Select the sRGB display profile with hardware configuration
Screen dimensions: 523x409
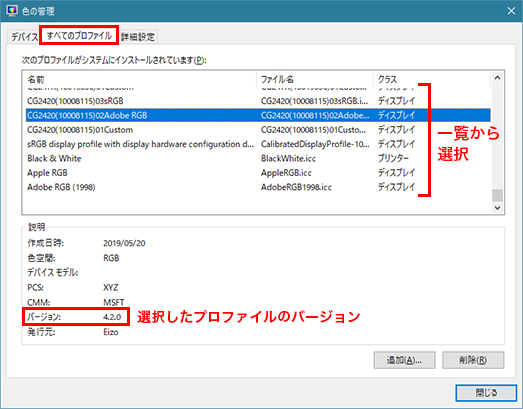coord(258,144)
